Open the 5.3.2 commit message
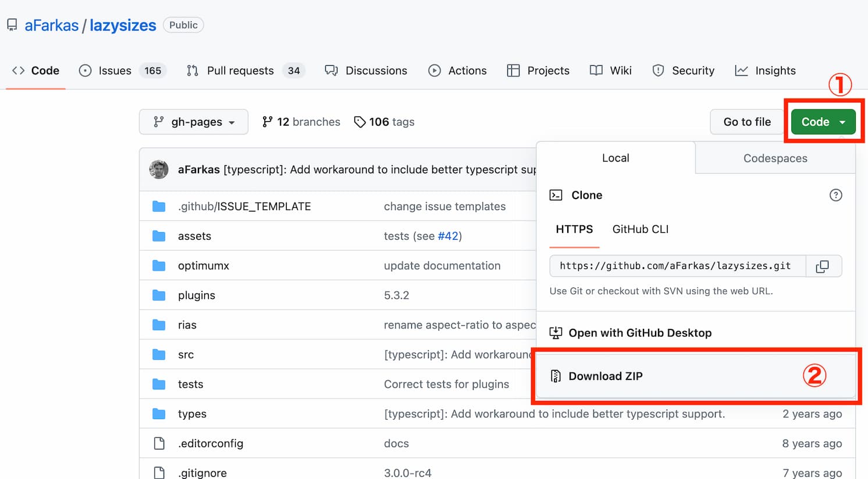The image size is (868, 479). pos(397,296)
